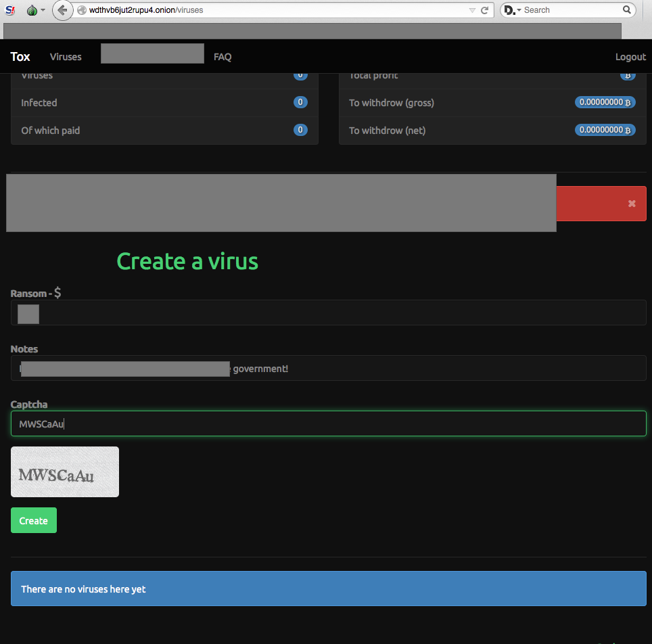Open the search engine selector dropdown

click(513, 10)
